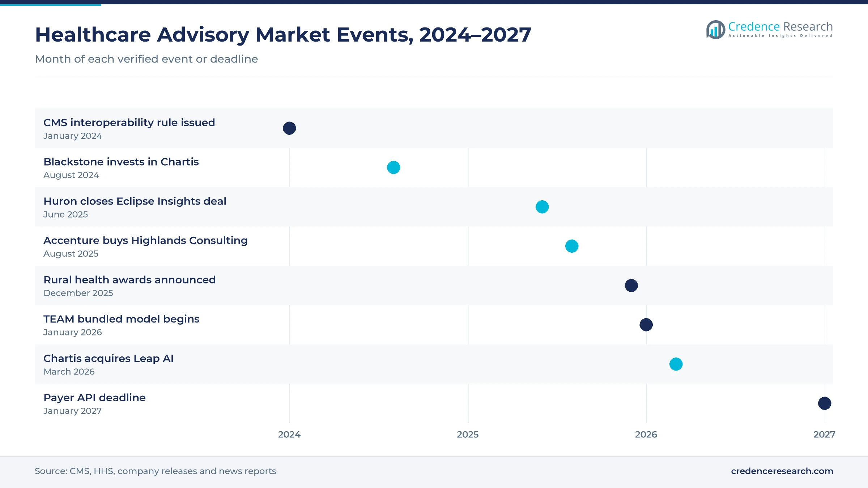Click the 'January 2026' date text
The width and height of the screenshot is (868, 488).
coord(73,332)
